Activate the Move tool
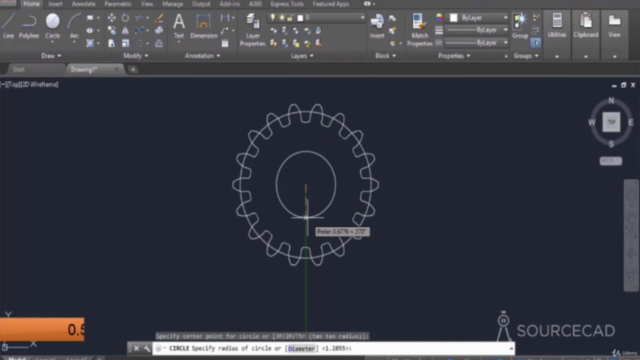The height and width of the screenshot is (360, 640). click(x=111, y=18)
